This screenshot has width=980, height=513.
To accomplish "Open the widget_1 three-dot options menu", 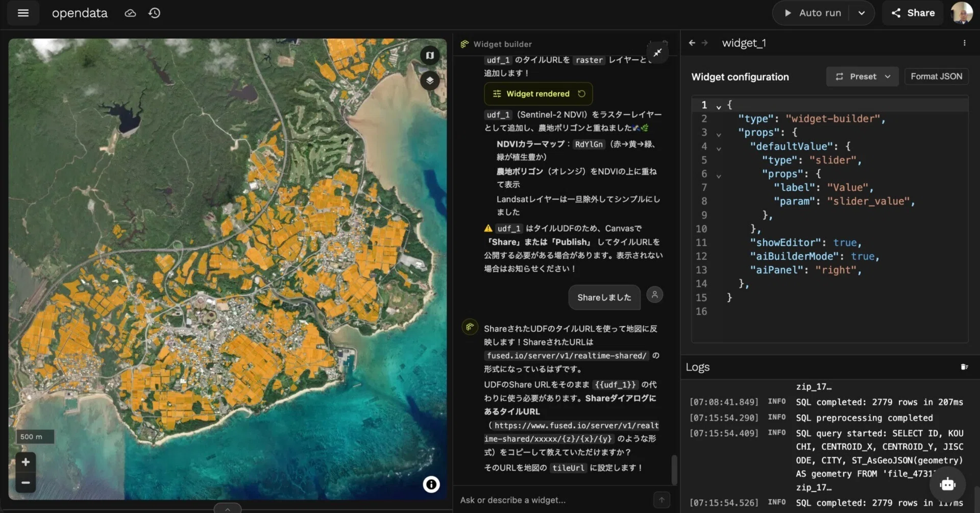I will 964,43.
